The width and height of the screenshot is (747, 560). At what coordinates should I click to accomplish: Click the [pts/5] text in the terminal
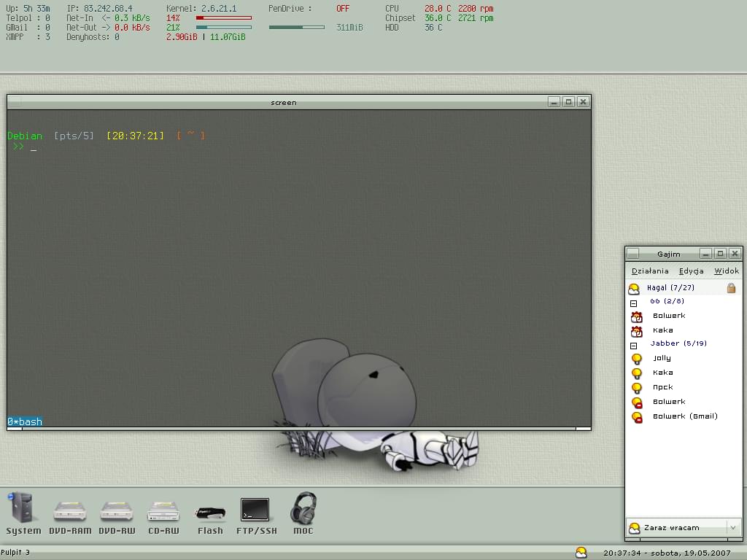[74, 136]
